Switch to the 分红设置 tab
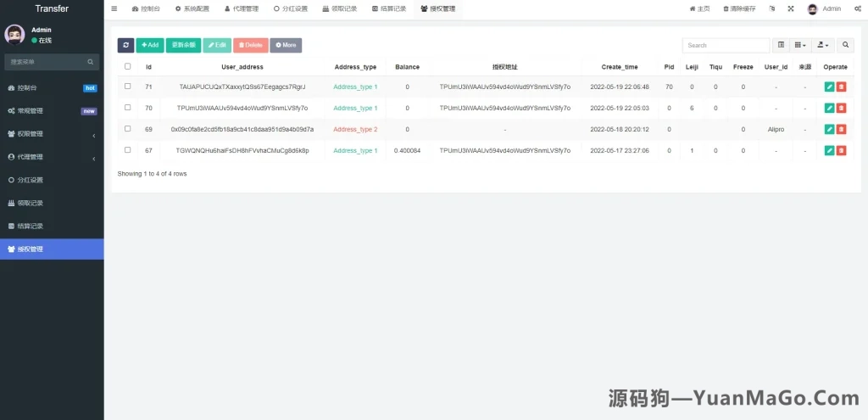 point(291,8)
